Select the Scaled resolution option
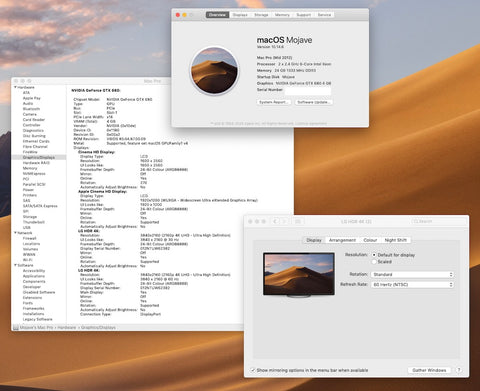The height and width of the screenshot is (391, 480). pyautogui.click(x=374, y=262)
